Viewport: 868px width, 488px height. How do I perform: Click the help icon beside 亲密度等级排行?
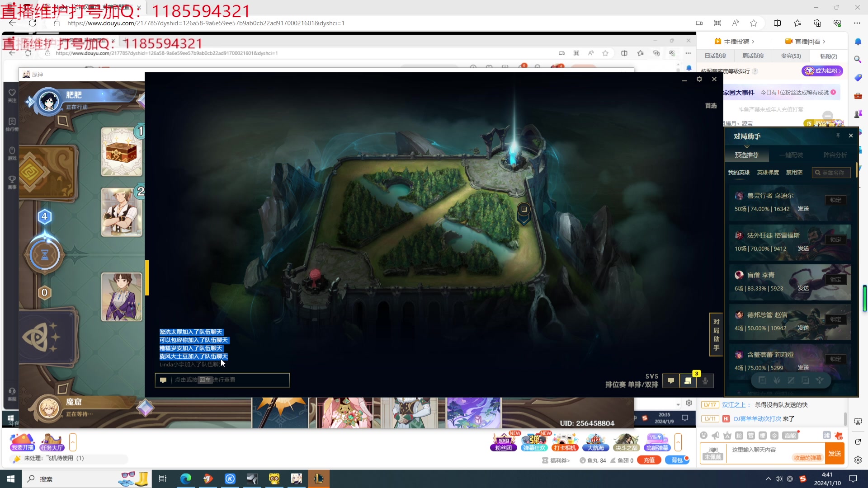[755, 71]
